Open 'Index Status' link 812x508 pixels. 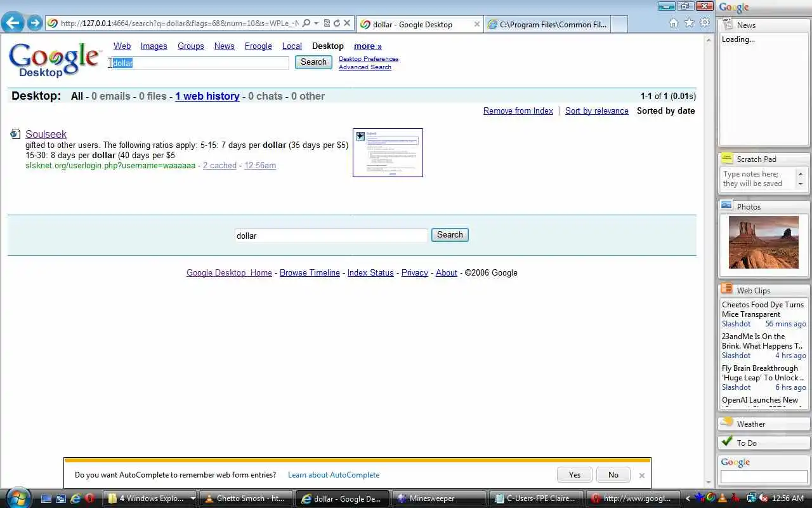click(370, 272)
